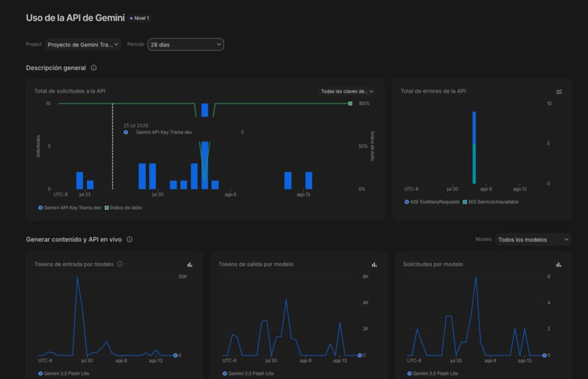Viewport: 588px width, 379px height.
Task: Toggle Gemini API Key Trama dev legend entry
Action: tap(70, 208)
